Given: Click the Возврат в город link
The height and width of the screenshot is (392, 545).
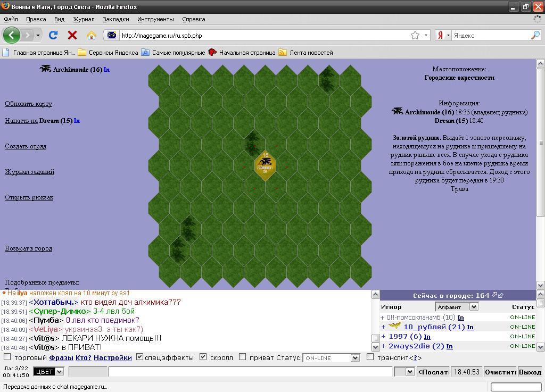Looking at the screenshot, I should pyautogui.click(x=29, y=248).
